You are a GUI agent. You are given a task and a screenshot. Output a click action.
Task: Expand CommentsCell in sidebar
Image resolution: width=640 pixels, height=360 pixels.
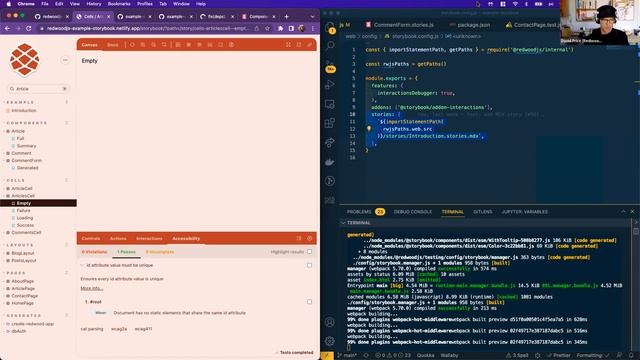pyautogui.click(x=26, y=233)
